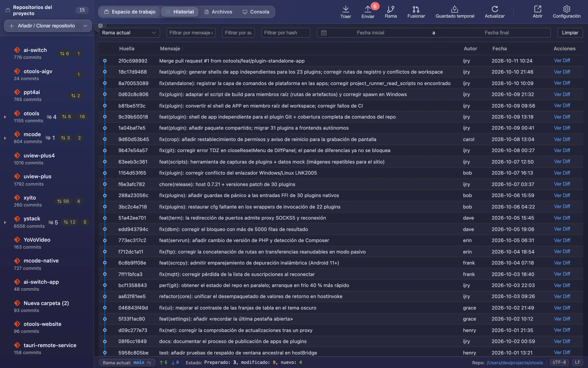Click the Traer download icon

345,9
